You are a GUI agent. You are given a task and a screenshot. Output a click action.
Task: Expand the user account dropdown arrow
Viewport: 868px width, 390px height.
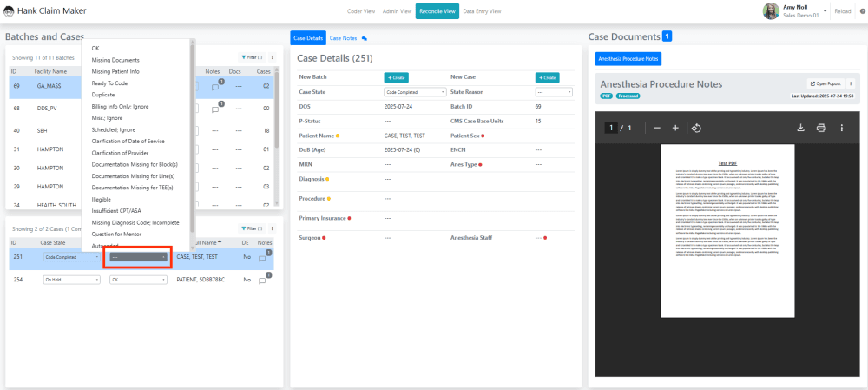(x=825, y=11)
